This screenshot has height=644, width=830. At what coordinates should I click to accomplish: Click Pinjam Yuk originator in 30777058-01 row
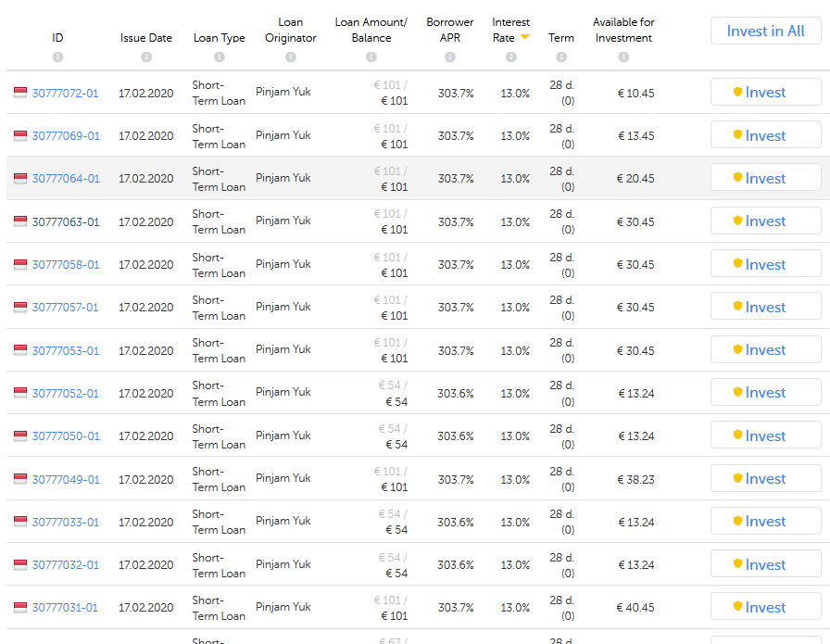point(283,264)
